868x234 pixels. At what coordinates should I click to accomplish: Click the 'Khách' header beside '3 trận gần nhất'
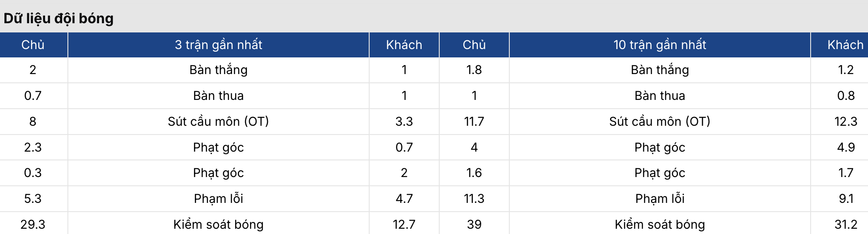click(x=404, y=45)
